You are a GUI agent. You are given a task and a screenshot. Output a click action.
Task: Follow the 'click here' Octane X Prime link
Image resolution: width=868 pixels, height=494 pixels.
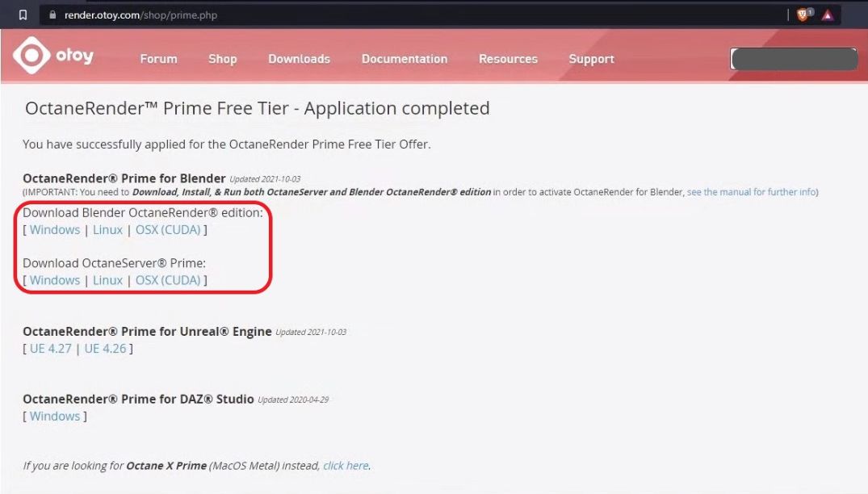(x=346, y=466)
